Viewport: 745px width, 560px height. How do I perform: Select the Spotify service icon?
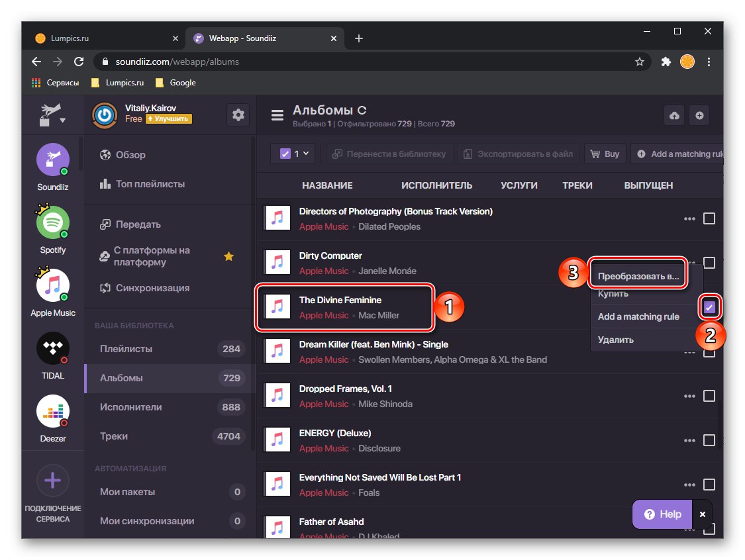click(53, 222)
